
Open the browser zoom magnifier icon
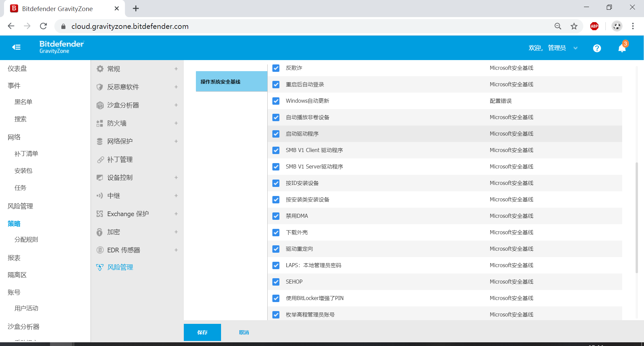(558, 26)
